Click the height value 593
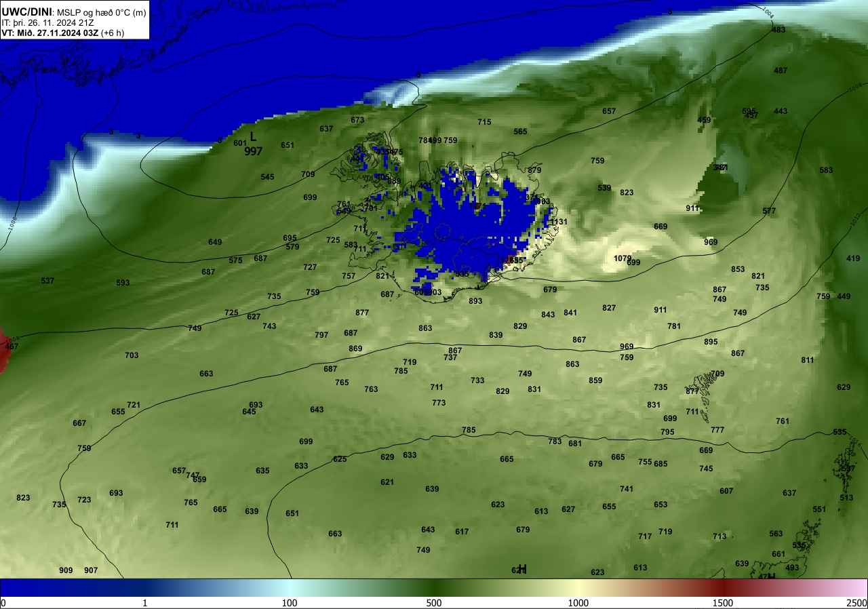 coord(123,283)
